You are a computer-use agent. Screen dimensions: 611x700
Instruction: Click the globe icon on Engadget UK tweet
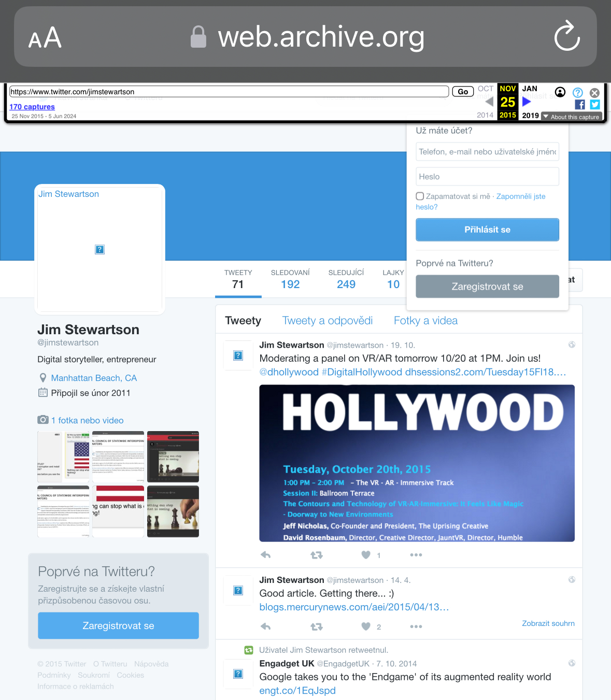[x=572, y=663]
